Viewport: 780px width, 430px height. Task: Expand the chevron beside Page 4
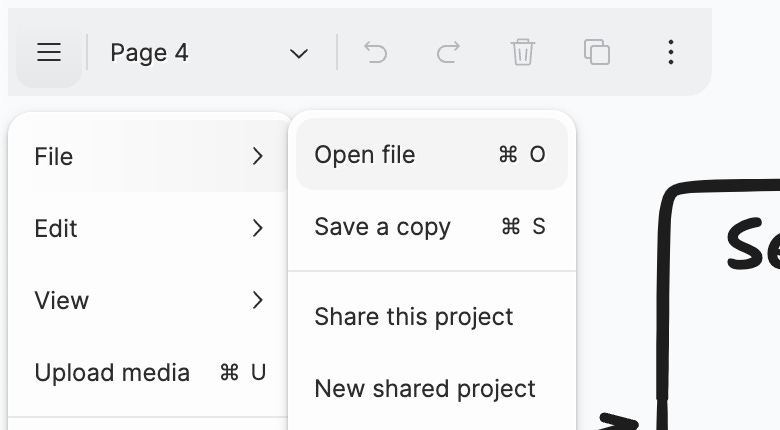(x=298, y=53)
